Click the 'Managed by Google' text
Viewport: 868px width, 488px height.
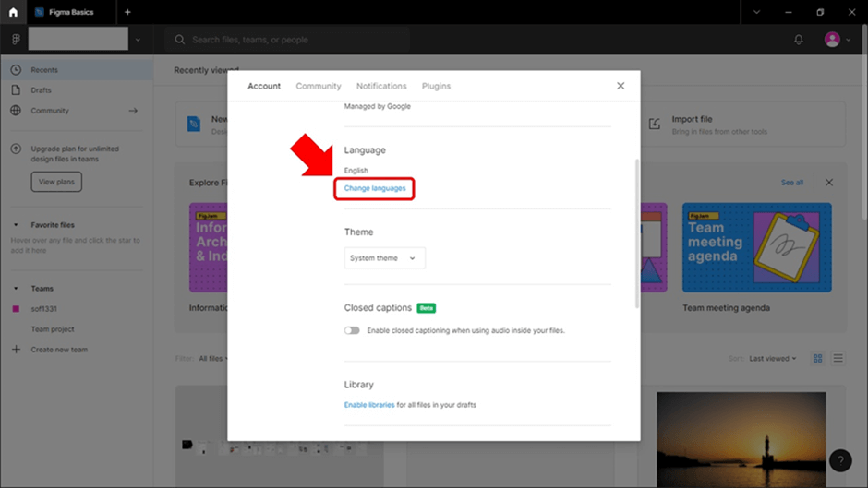pyautogui.click(x=377, y=106)
